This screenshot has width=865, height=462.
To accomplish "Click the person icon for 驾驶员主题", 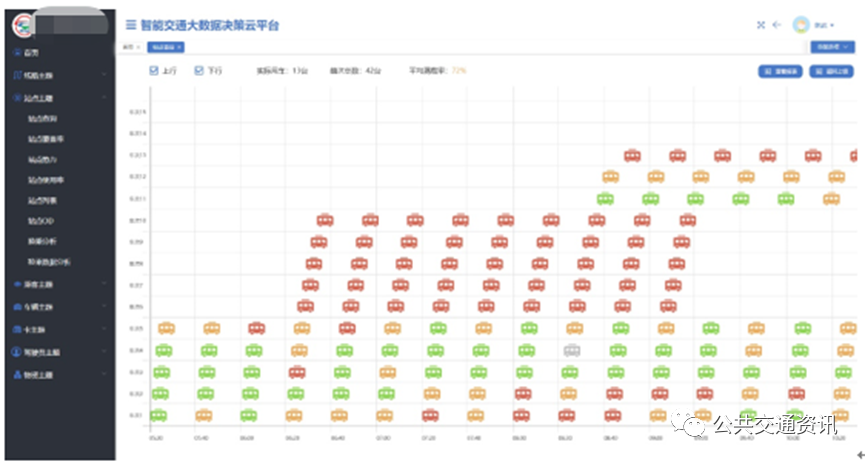I will pyautogui.click(x=16, y=352).
